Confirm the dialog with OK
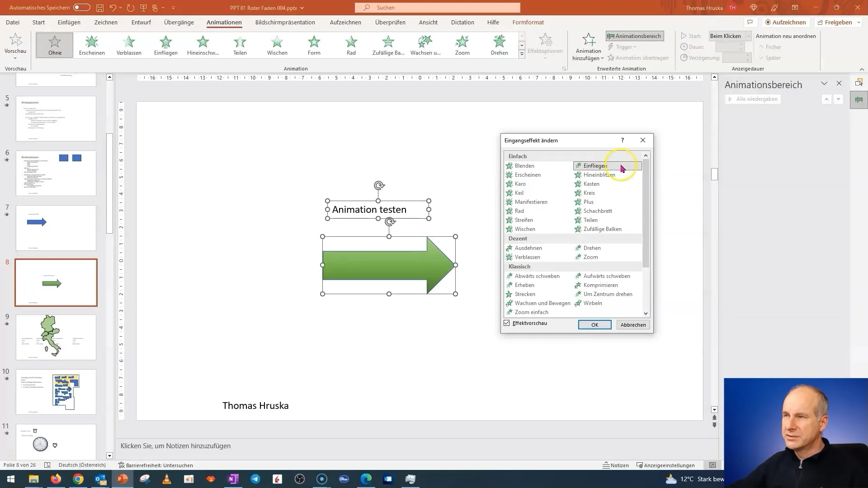This screenshot has width=868, height=488. pos(594,325)
